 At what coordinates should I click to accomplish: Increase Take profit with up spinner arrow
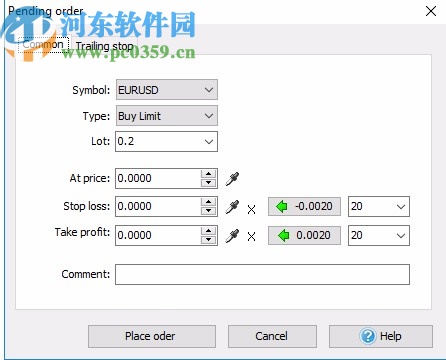click(209, 231)
